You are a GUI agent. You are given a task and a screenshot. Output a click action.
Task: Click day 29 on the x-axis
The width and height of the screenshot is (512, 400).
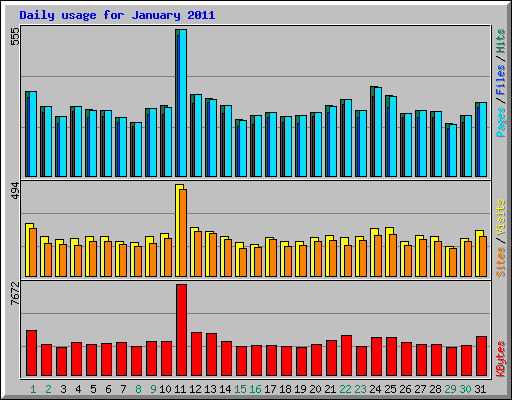click(x=450, y=389)
